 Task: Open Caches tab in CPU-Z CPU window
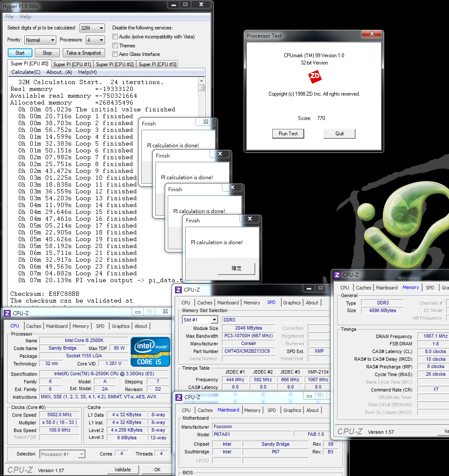[x=33, y=326]
